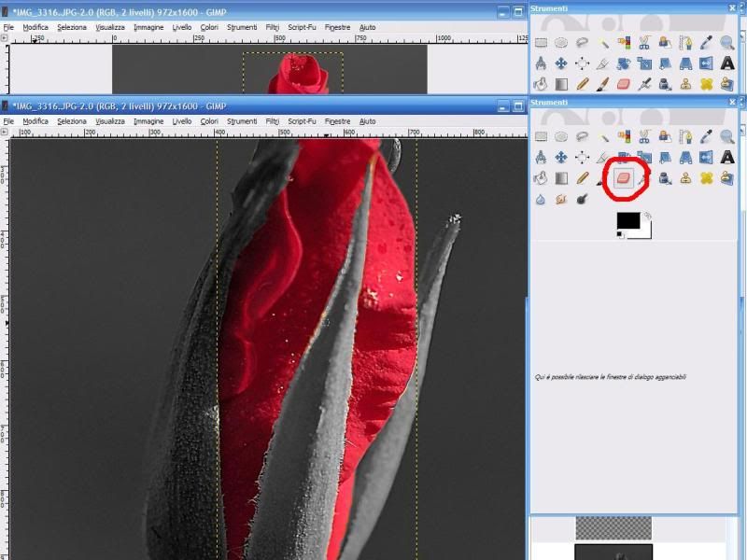Choose the Blend gradient tool in front toolbox

point(561,178)
